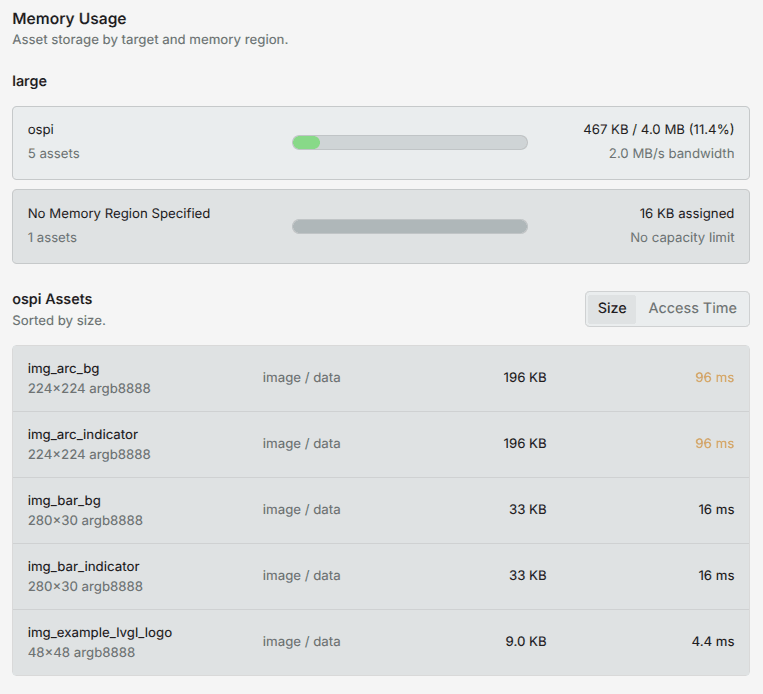763x694 pixels.
Task: Click the ospi usage progress bar
Action: click(x=410, y=143)
